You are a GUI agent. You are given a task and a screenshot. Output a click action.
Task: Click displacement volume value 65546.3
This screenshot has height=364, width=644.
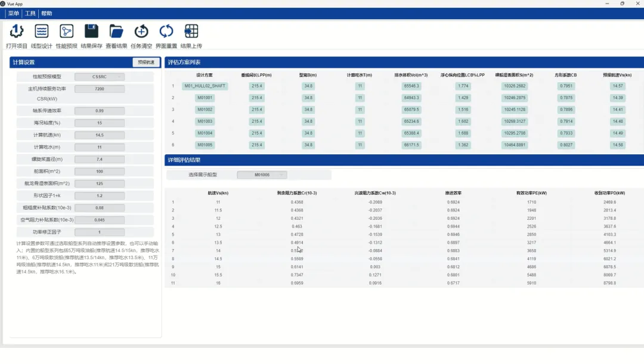[x=411, y=86]
